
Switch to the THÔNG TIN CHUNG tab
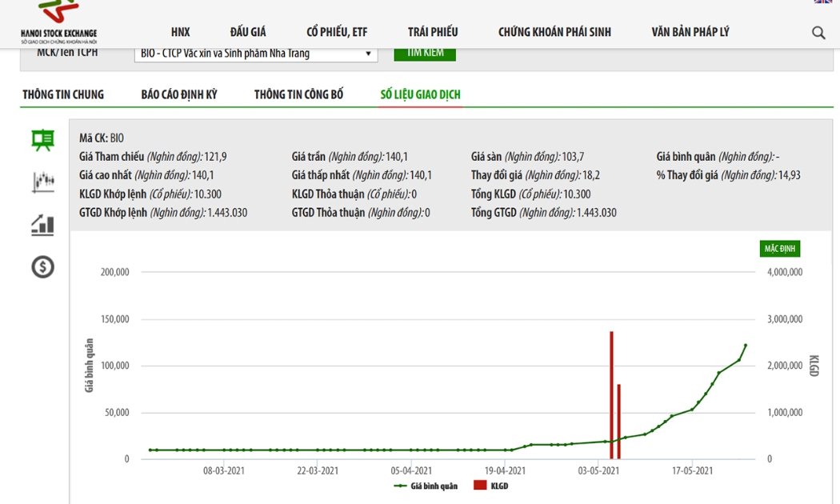[x=63, y=95]
